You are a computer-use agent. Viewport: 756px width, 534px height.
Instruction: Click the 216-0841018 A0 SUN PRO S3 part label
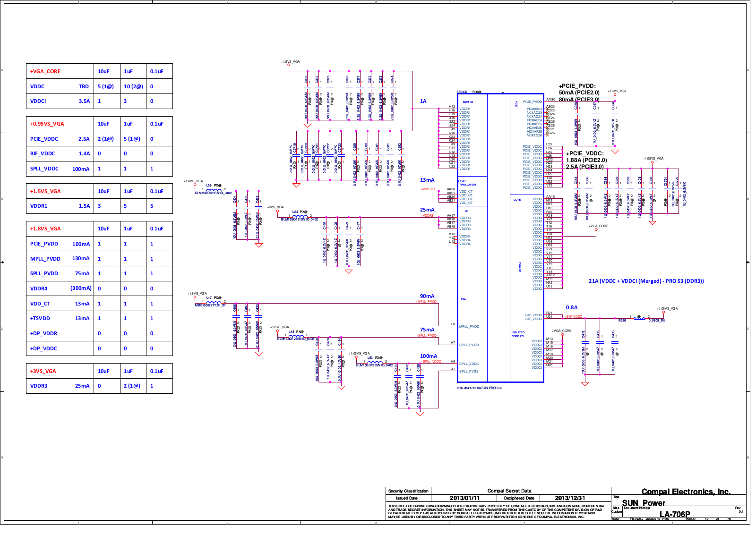479,388
